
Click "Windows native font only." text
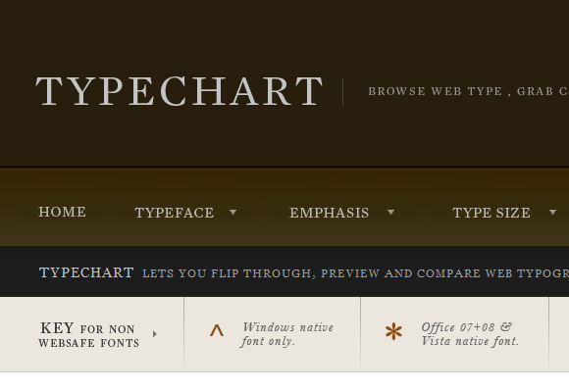[286, 334]
